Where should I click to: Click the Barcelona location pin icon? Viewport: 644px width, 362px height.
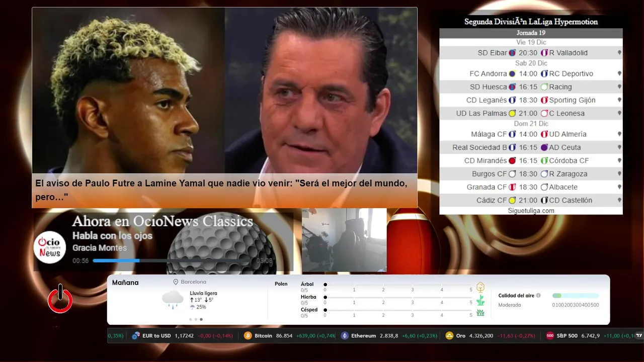coord(176,282)
